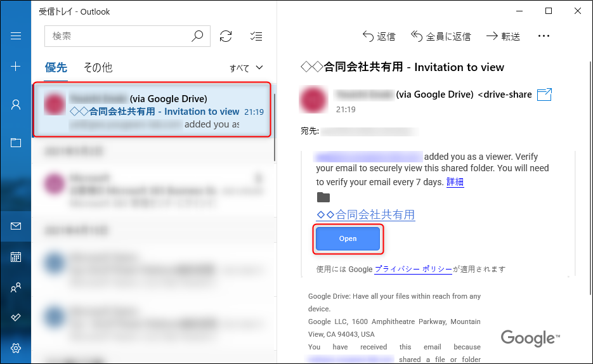Open the Settings gear icon
The height and width of the screenshot is (364, 593).
pyautogui.click(x=15, y=348)
